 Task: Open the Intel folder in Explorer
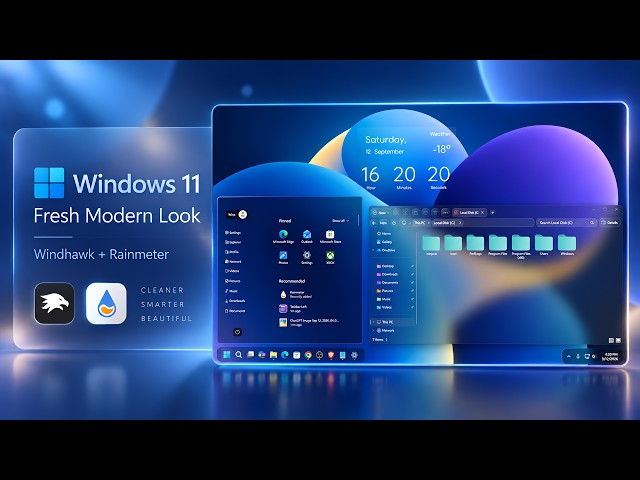coord(453,245)
